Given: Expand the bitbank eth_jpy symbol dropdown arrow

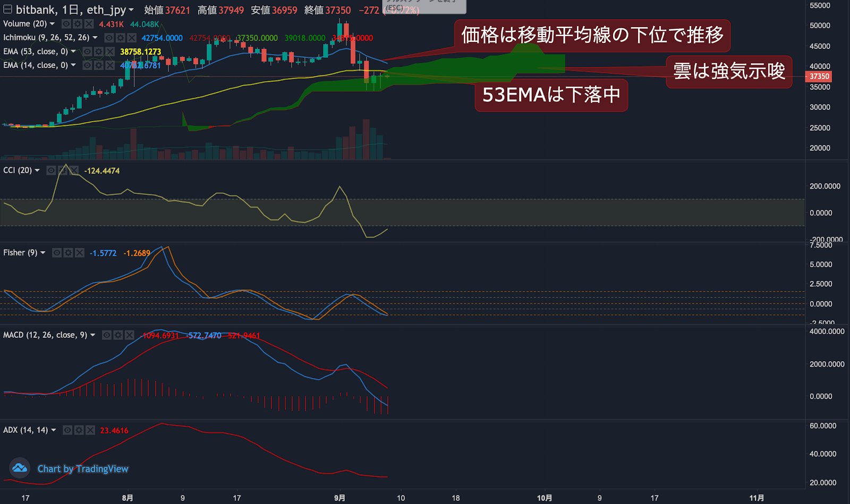Looking at the screenshot, I should click(131, 10).
